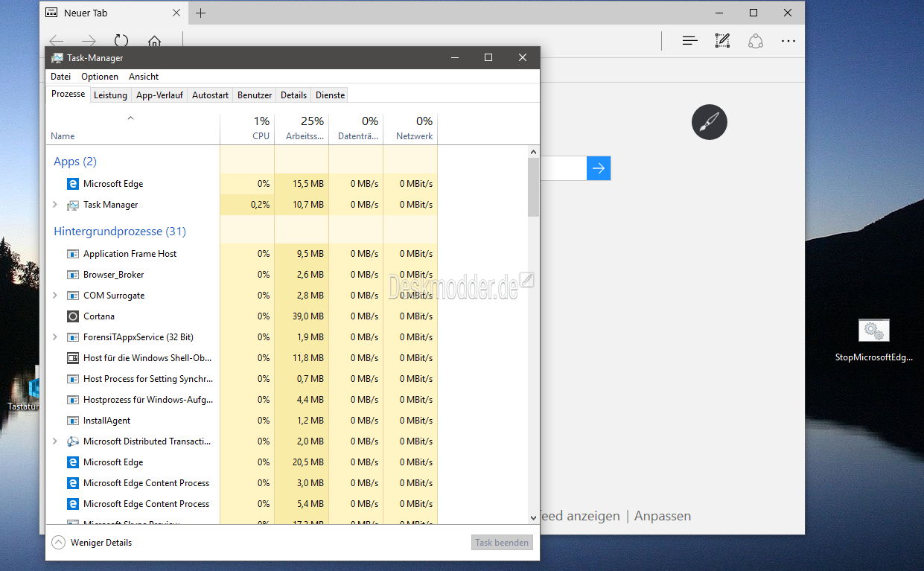Sort processes by CPU usage column

click(247, 129)
